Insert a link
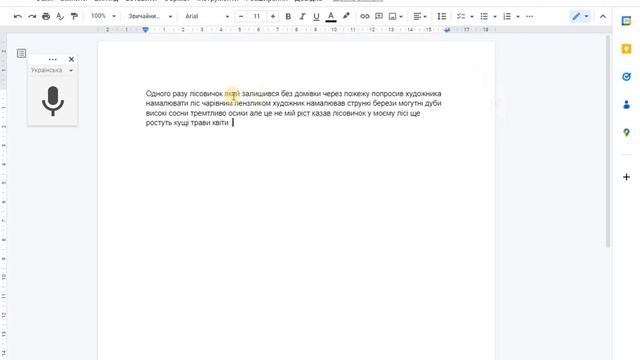Image resolution: width=640 pixels, height=360 pixels. click(x=364, y=16)
